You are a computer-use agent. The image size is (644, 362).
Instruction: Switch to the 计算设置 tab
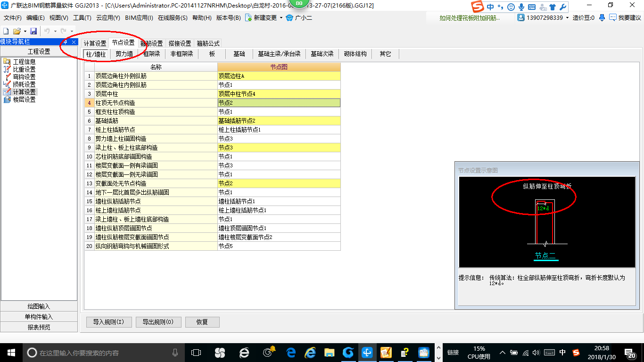point(95,43)
